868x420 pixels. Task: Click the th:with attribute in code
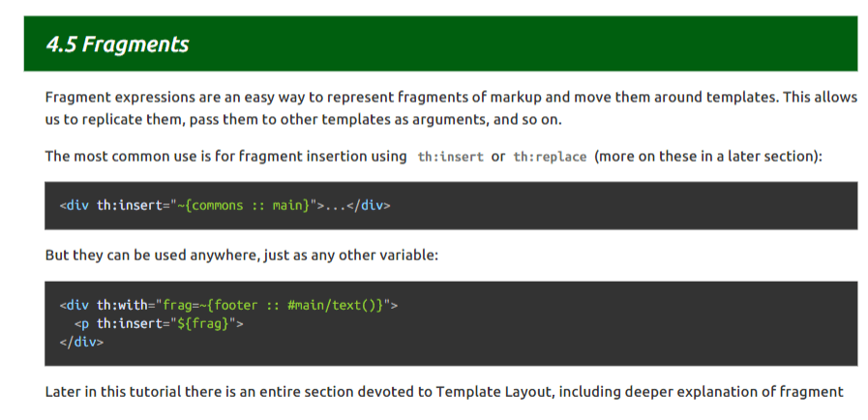125,305
